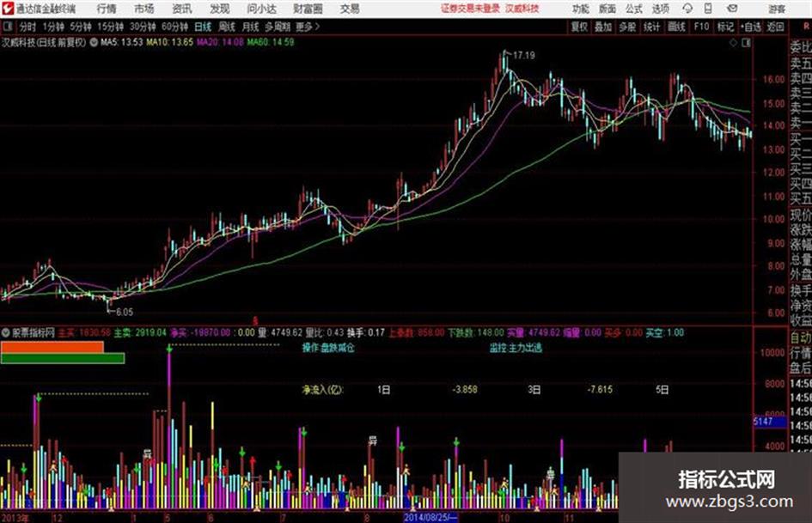
Task: Click the green bar in indicator panel
Action: tap(63, 358)
